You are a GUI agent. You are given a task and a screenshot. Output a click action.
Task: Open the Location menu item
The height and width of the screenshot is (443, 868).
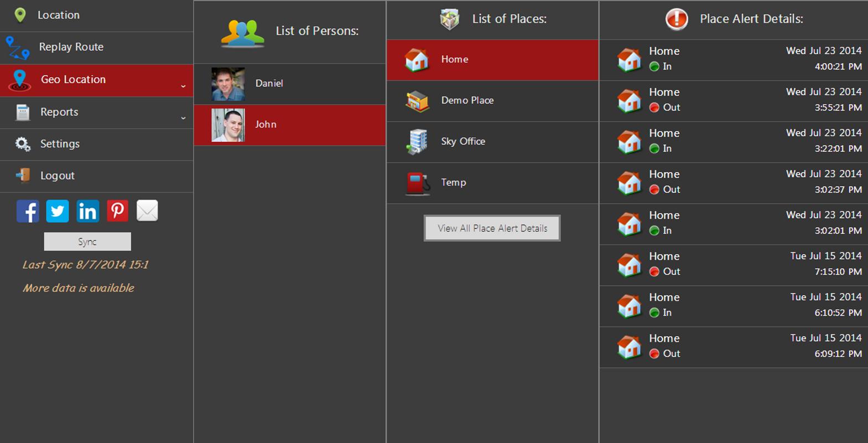pyautogui.click(x=96, y=16)
